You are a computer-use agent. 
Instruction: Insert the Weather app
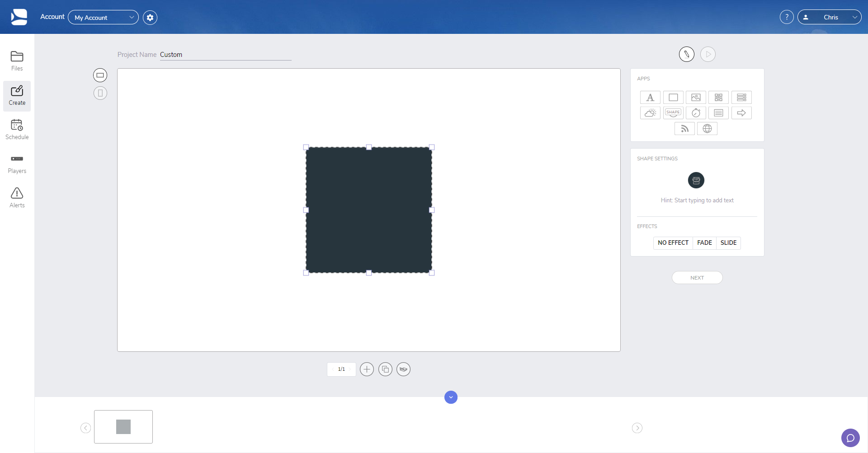[650, 113]
